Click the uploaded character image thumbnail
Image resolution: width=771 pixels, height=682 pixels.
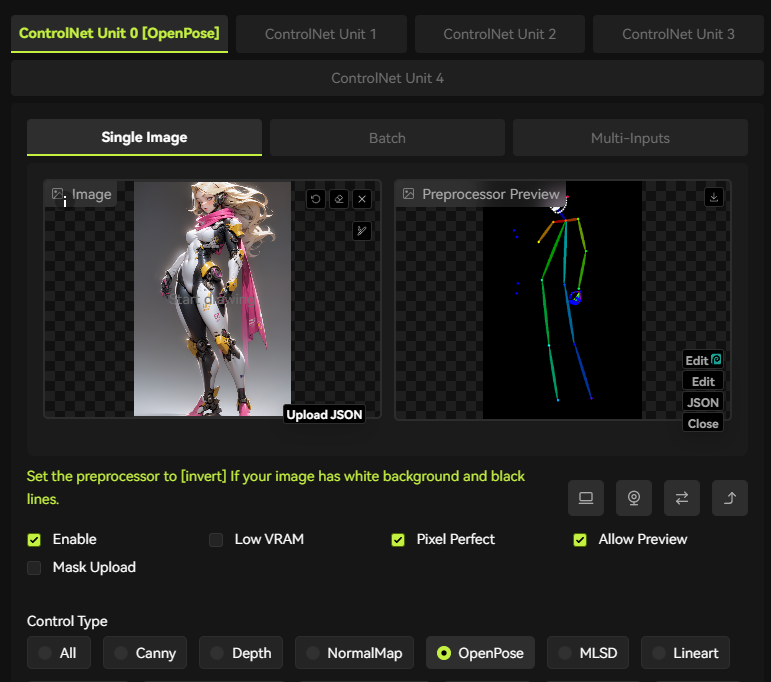tap(212, 299)
